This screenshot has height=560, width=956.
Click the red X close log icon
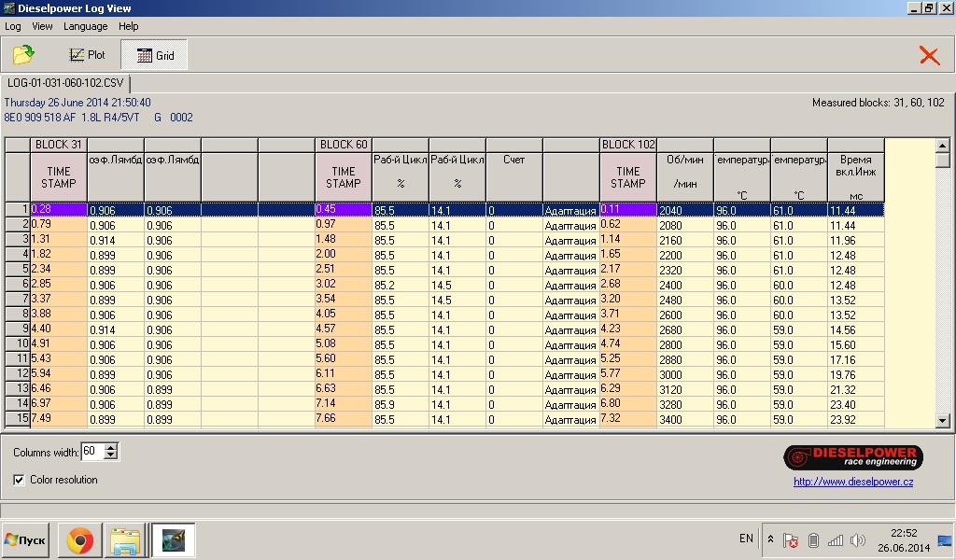coord(929,55)
